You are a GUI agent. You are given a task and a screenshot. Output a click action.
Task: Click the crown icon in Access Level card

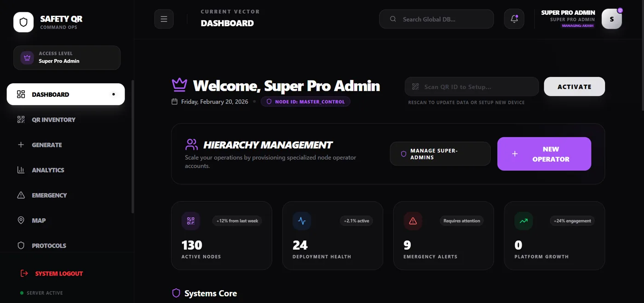point(27,58)
